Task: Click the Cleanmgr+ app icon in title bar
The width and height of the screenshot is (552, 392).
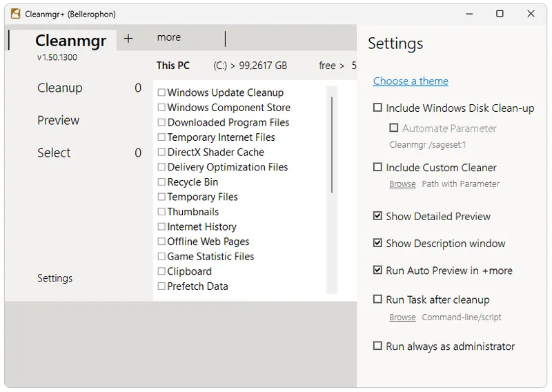Action: click(15, 14)
